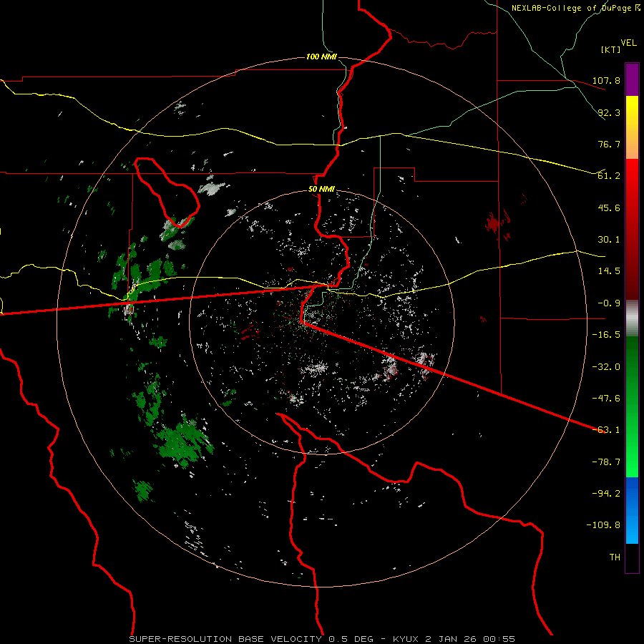Select the -109.8 velocity scale value
This screenshot has height=644, width=644.
tap(603, 525)
